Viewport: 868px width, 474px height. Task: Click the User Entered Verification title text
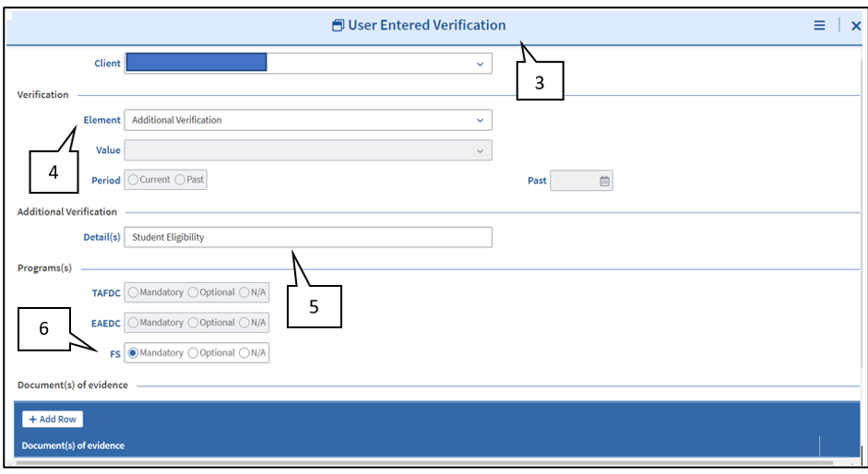(x=427, y=26)
